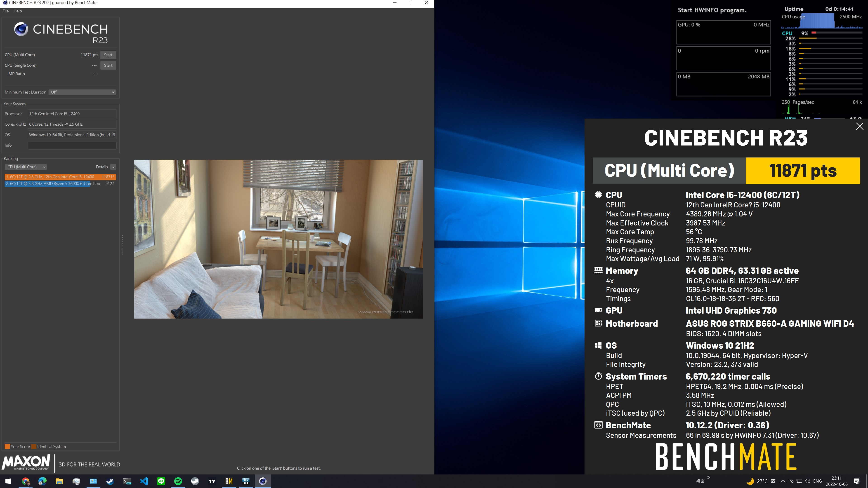This screenshot has width=868, height=488.
Task: Click the GPU icon in BenchMate panel
Action: click(x=598, y=310)
